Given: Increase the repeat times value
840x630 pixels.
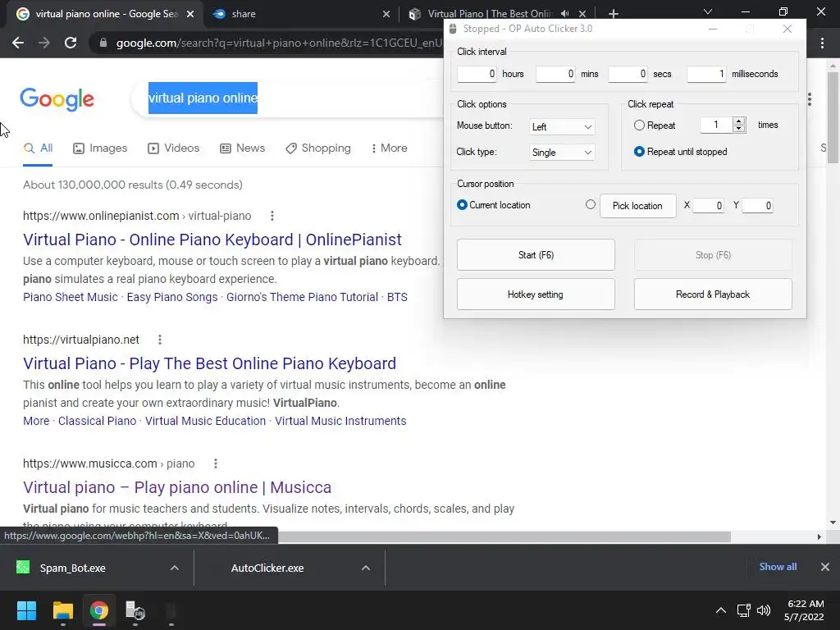Looking at the screenshot, I should click(x=739, y=121).
